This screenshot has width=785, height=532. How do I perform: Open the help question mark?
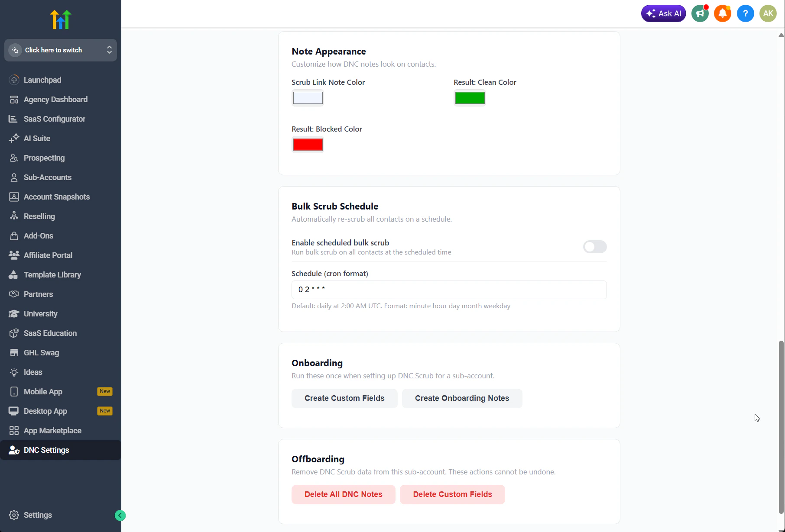[745, 13]
